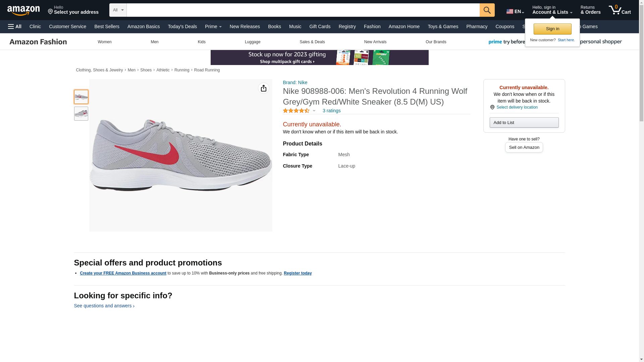Open the All hamburger menu
644x362 pixels.
coord(15,26)
